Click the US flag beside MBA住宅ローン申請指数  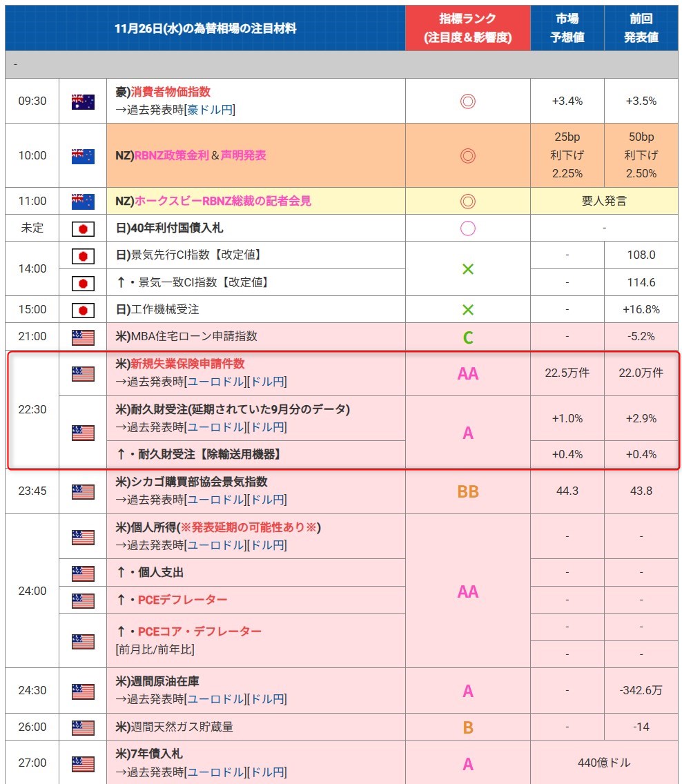(83, 337)
